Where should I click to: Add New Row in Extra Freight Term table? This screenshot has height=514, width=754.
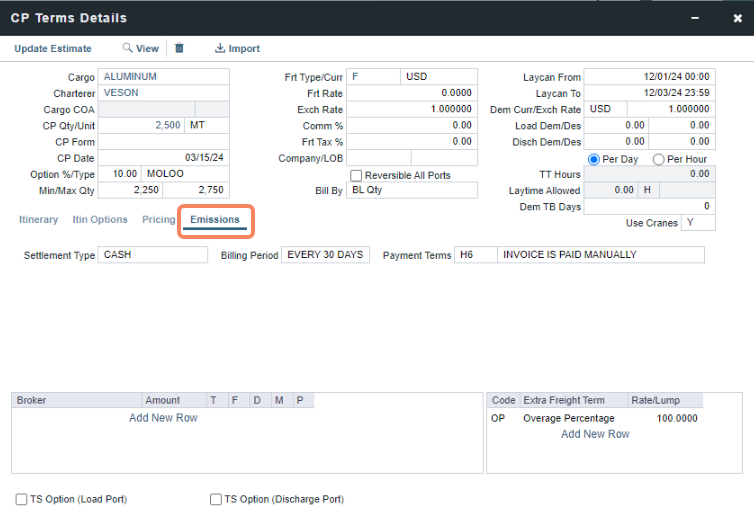tap(595, 434)
